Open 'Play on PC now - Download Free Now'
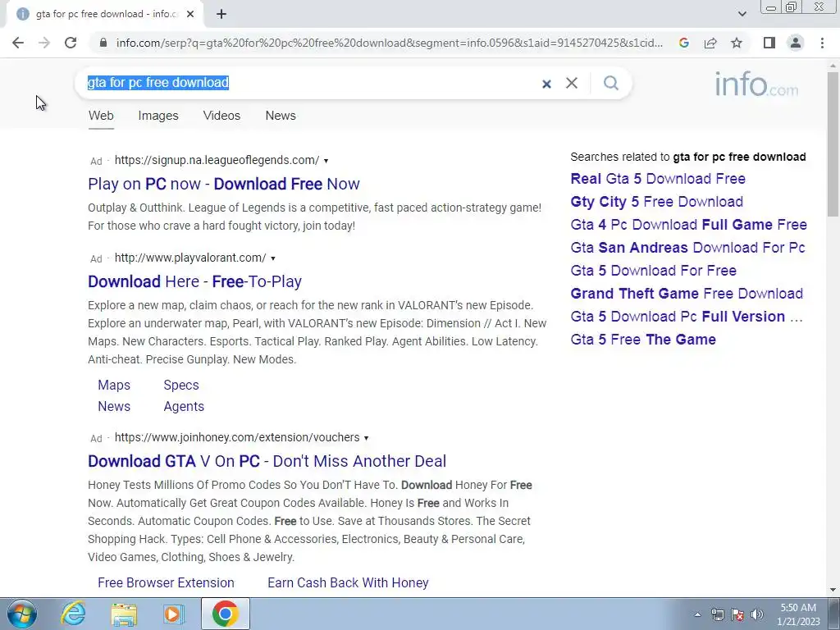Image resolution: width=840 pixels, height=630 pixels. coord(224,184)
